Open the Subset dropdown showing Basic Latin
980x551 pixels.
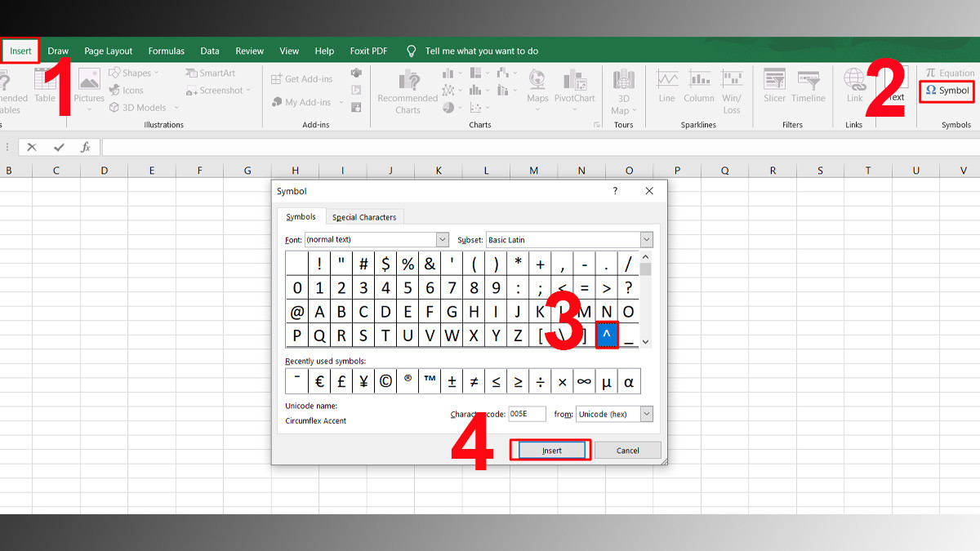(647, 240)
